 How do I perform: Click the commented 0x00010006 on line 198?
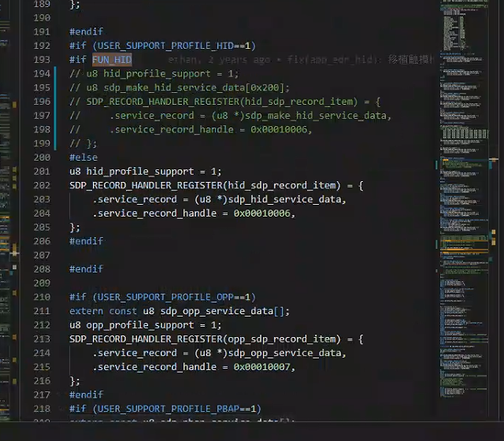[279, 129]
